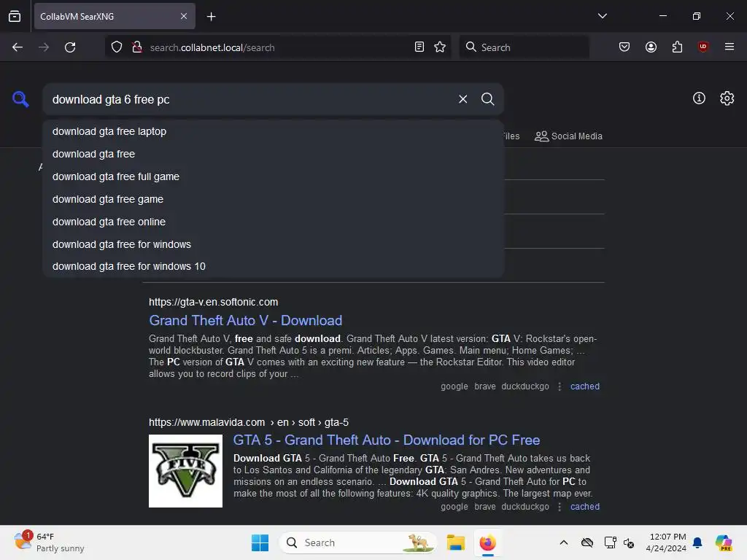The width and height of the screenshot is (747, 560).
Task: Select the exact suggestion 'download gta free'
Action: click(274, 155)
